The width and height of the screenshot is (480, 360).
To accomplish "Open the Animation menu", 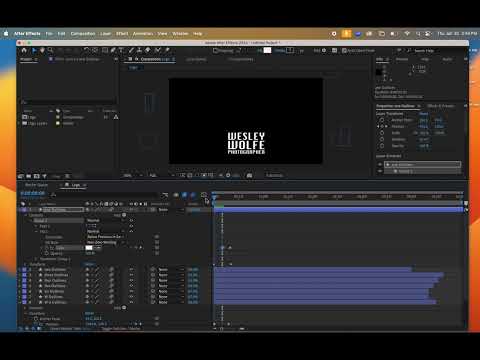I will tap(143, 34).
